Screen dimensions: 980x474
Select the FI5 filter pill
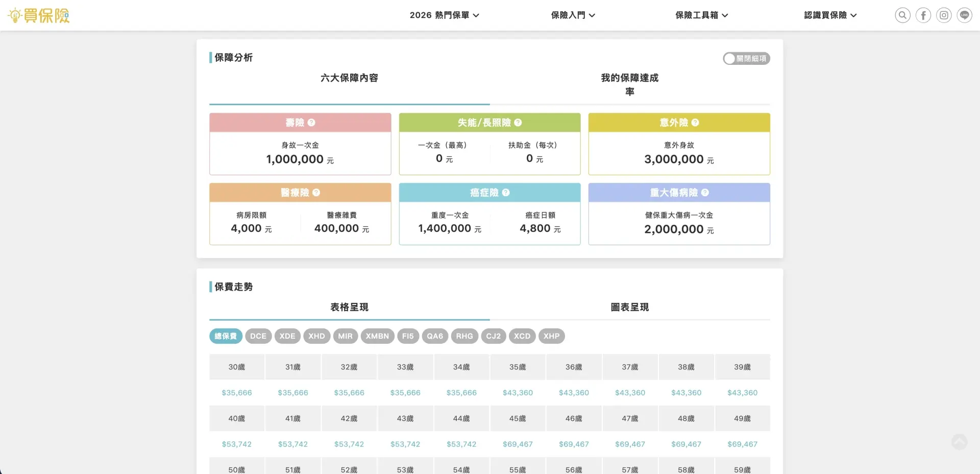coord(408,336)
